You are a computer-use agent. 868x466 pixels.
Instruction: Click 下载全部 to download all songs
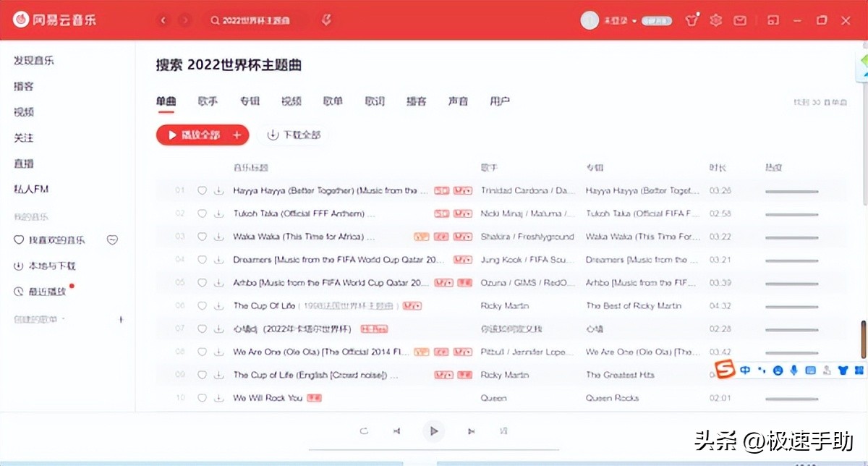[294, 135]
